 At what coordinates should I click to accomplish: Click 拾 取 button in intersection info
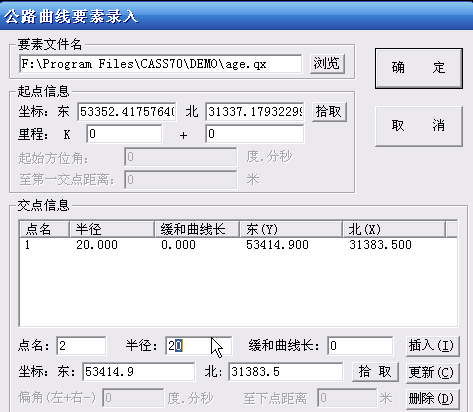coord(375,372)
